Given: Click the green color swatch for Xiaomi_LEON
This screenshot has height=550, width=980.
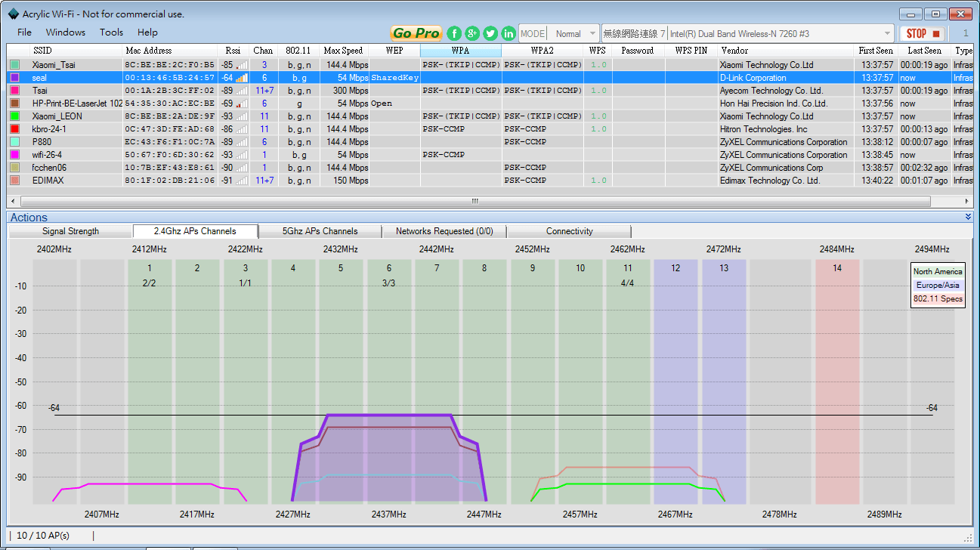Looking at the screenshot, I should [14, 116].
